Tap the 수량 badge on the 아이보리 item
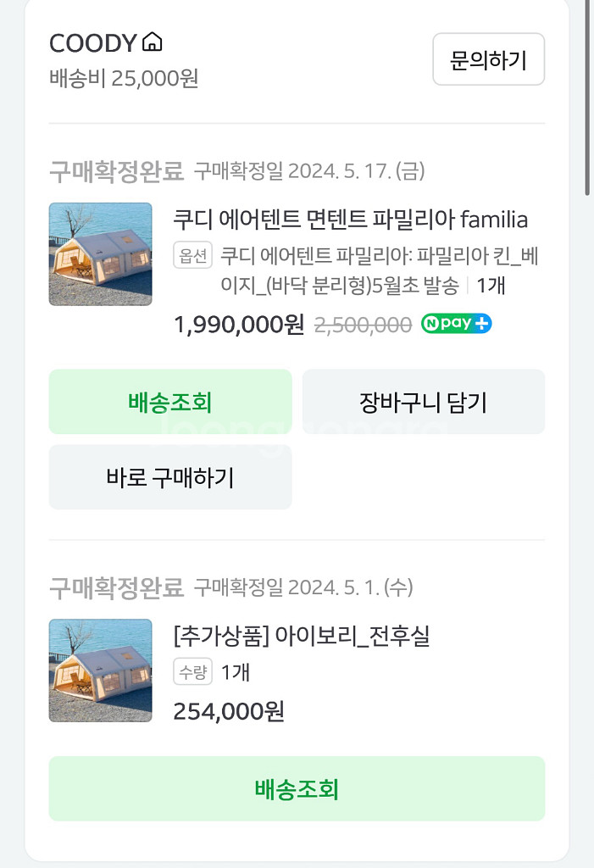Image resolution: width=594 pixels, height=868 pixels. tap(192, 672)
